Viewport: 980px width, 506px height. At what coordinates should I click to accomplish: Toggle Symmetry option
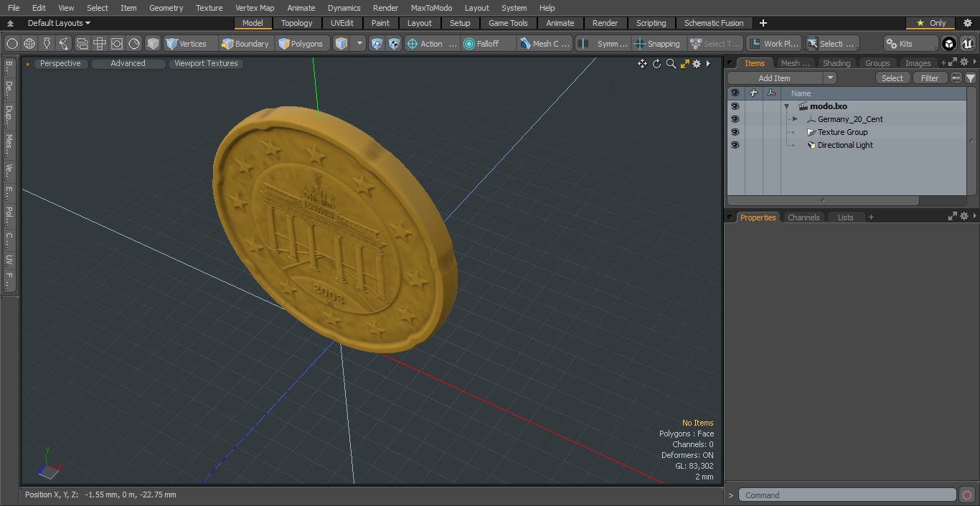pos(603,44)
